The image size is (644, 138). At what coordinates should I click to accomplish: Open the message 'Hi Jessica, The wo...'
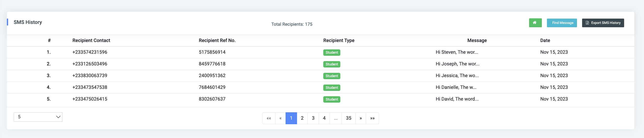point(457,76)
